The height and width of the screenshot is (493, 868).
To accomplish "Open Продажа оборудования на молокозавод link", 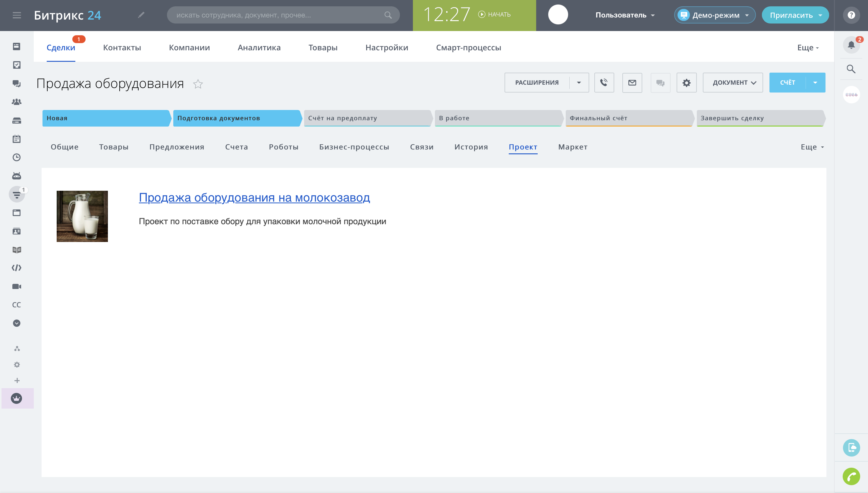I will 254,197.
